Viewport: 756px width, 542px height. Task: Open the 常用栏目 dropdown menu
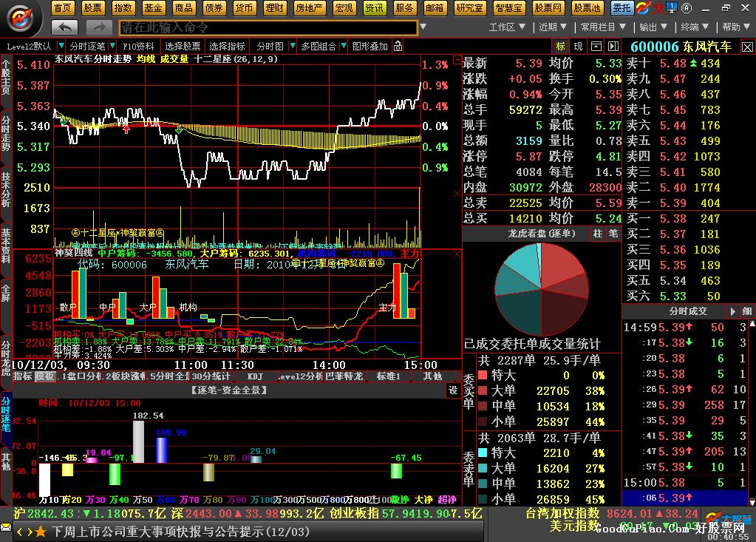click(x=603, y=27)
